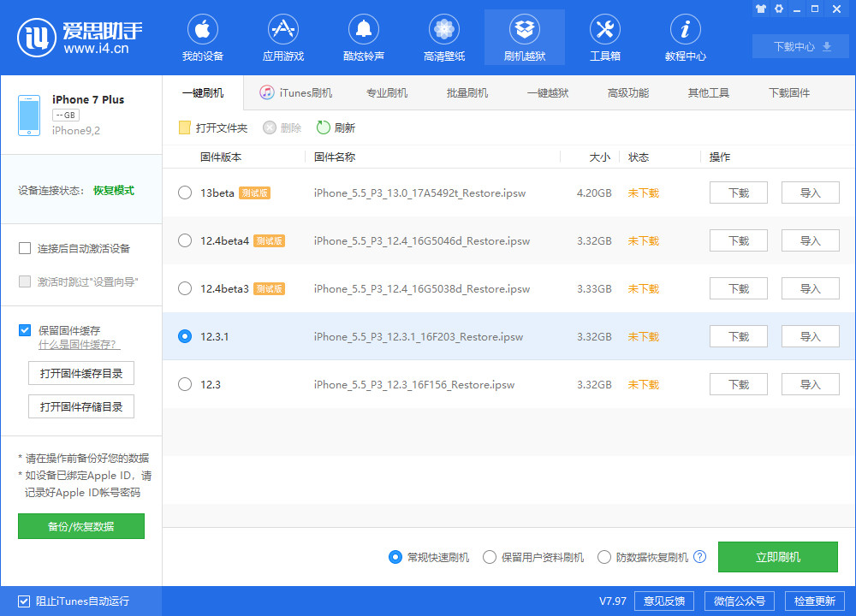The width and height of the screenshot is (856, 616).
Task: Choose 保留用户资料刷机 flash mode
Action: click(490, 557)
